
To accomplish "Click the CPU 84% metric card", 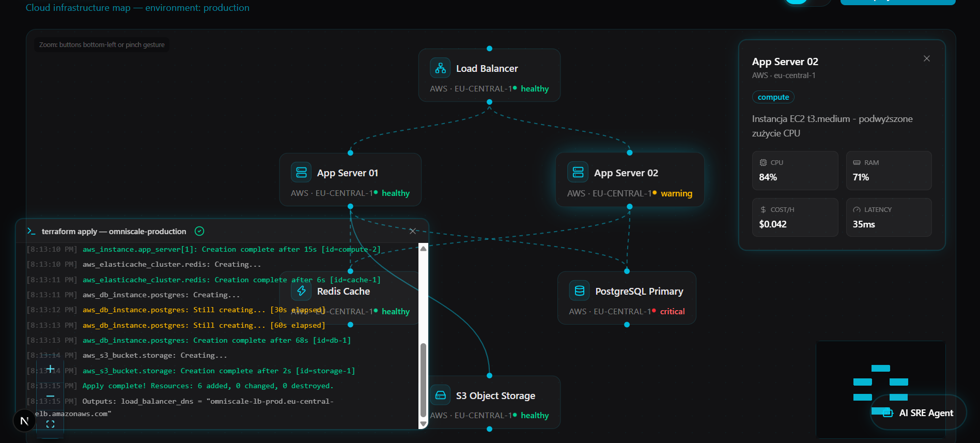I will 795,171.
